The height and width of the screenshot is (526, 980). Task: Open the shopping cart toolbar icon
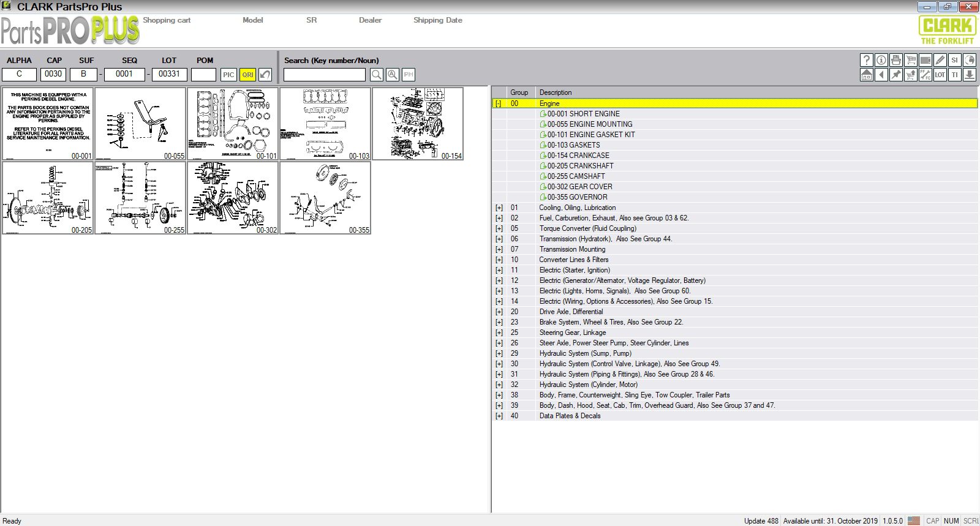point(910,60)
